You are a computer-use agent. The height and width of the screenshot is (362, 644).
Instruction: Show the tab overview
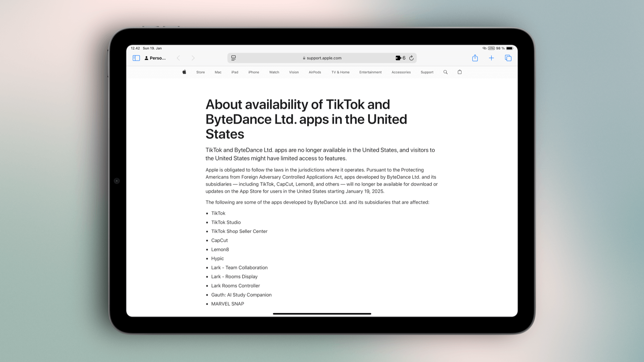pyautogui.click(x=508, y=58)
